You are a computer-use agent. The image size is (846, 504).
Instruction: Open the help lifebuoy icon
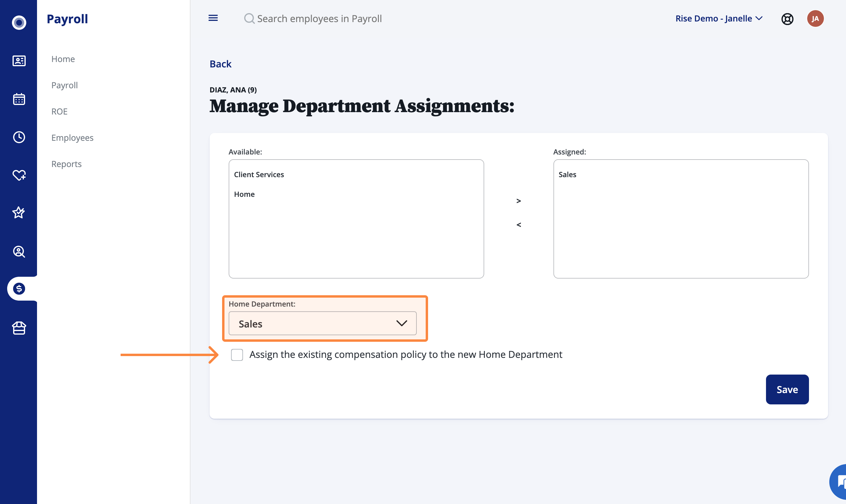[787, 19]
